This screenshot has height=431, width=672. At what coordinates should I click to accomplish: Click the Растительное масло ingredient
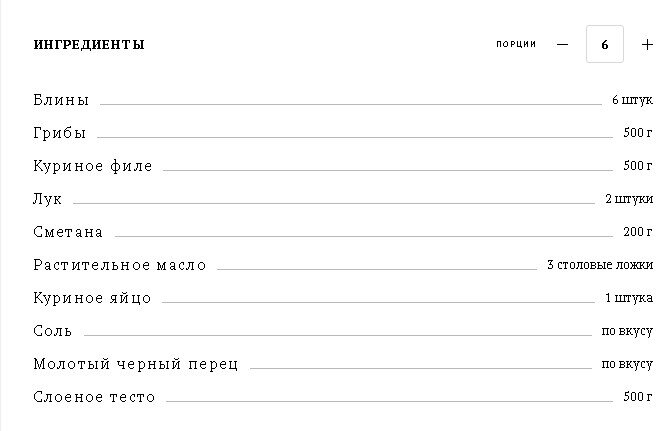[120, 265]
